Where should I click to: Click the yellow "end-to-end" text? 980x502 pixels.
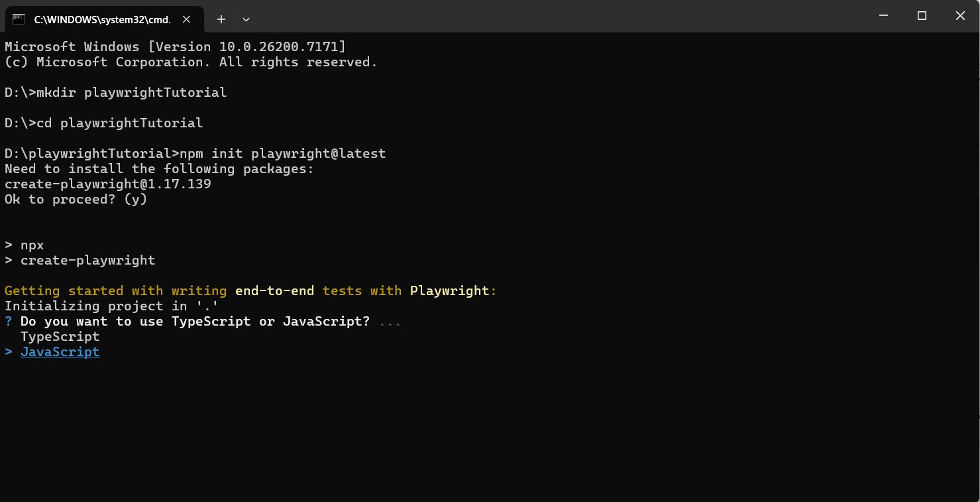coord(275,291)
